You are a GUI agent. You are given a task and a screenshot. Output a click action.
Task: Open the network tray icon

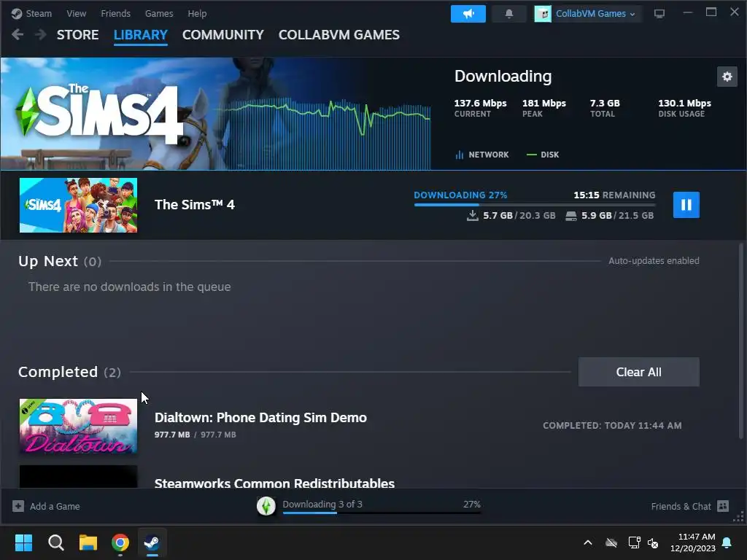click(x=634, y=542)
